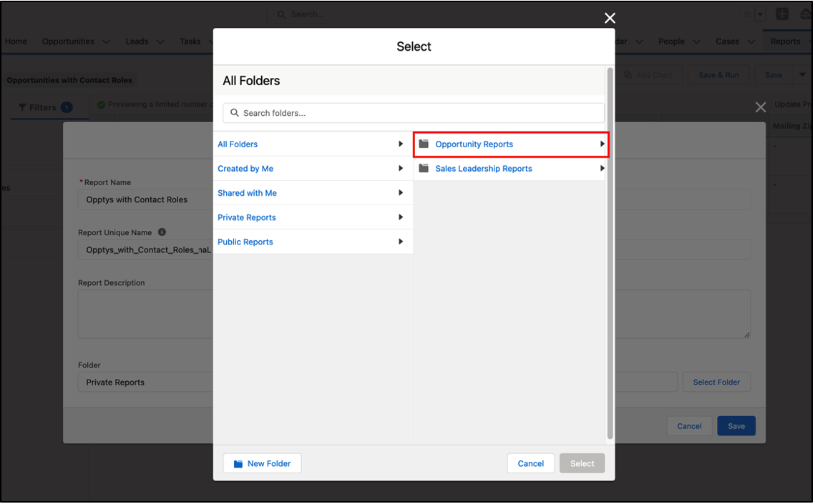Click the magnifier icon in folder search

pos(235,113)
